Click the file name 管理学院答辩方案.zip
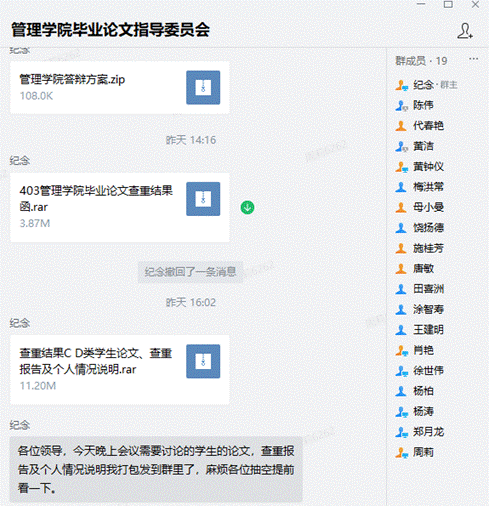The width and height of the screenshot is (489, 506). [x=72, y=80]
